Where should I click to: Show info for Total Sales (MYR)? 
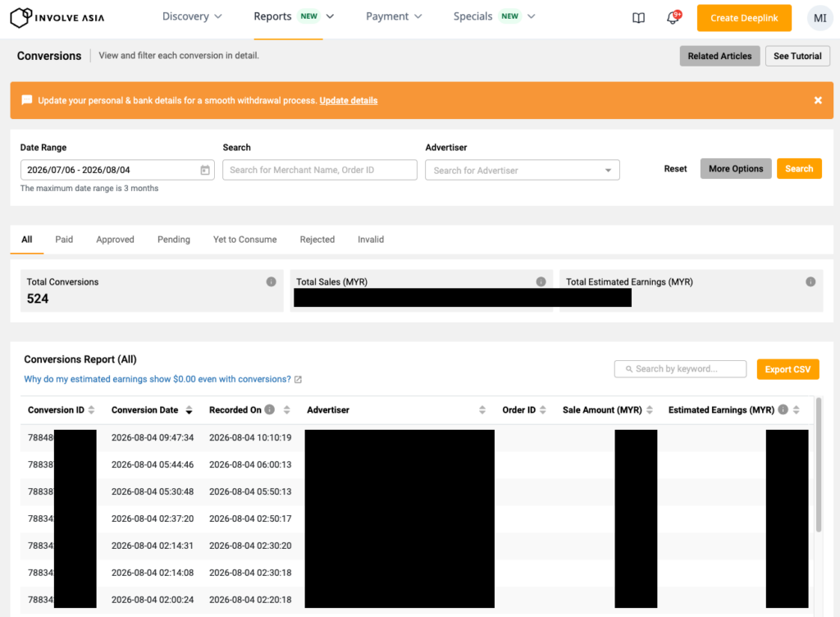pos(541,281)
